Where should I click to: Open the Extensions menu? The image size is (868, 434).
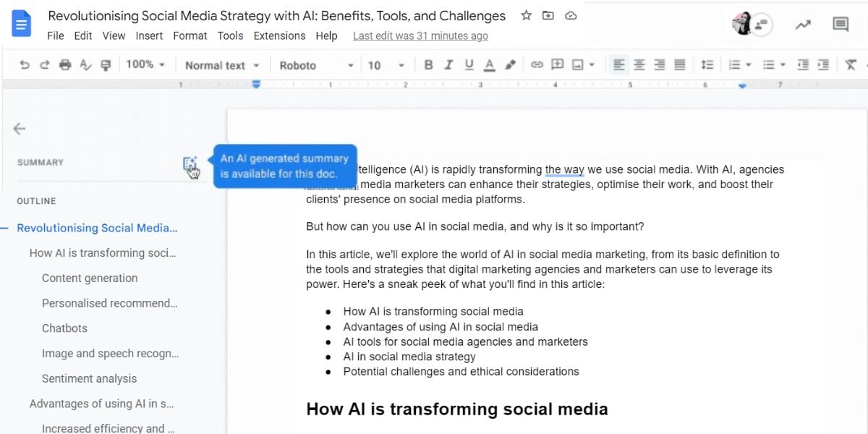point(279,35)
